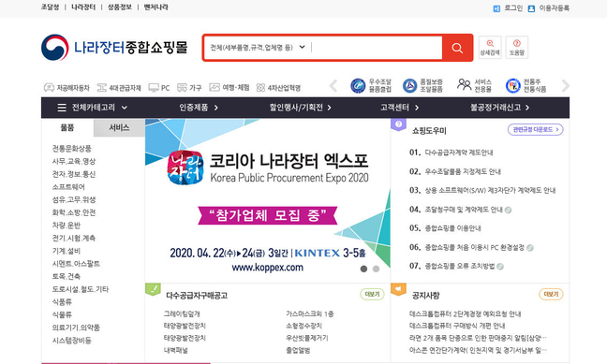Open 상세검색 detailed search icon
Viewport: 607px width, 364px height.
point(490,48)
